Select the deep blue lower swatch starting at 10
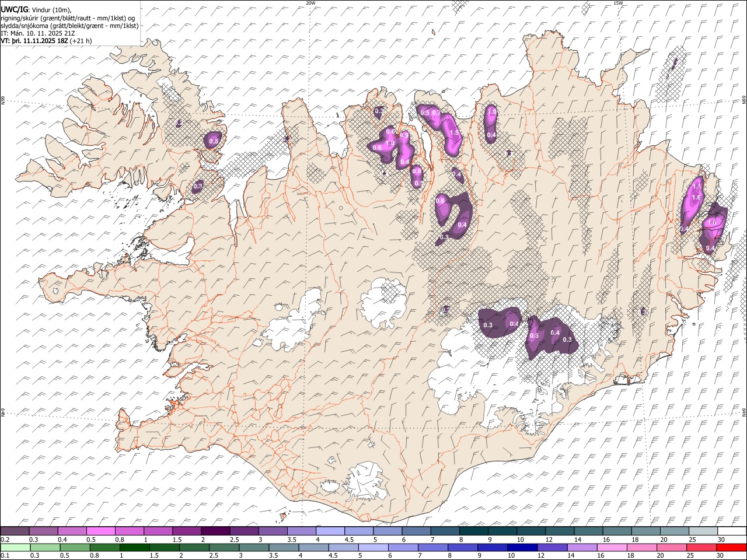 [x=522, y=547]
